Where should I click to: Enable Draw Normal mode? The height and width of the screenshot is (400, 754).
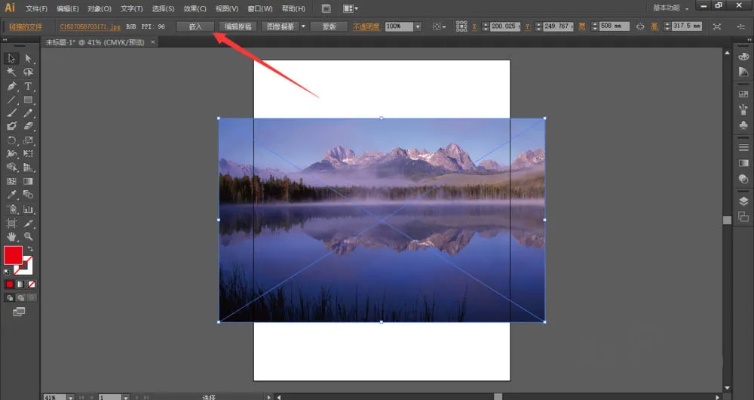coord(9,298)
